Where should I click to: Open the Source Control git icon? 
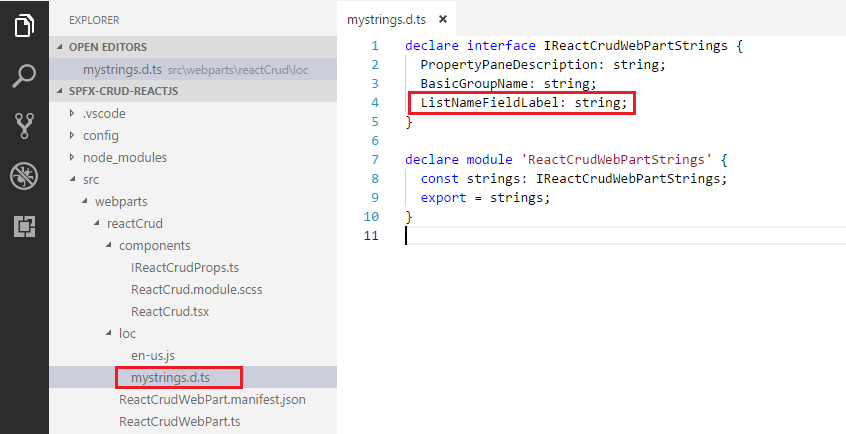pyautogui.click(x=24, y=126)
